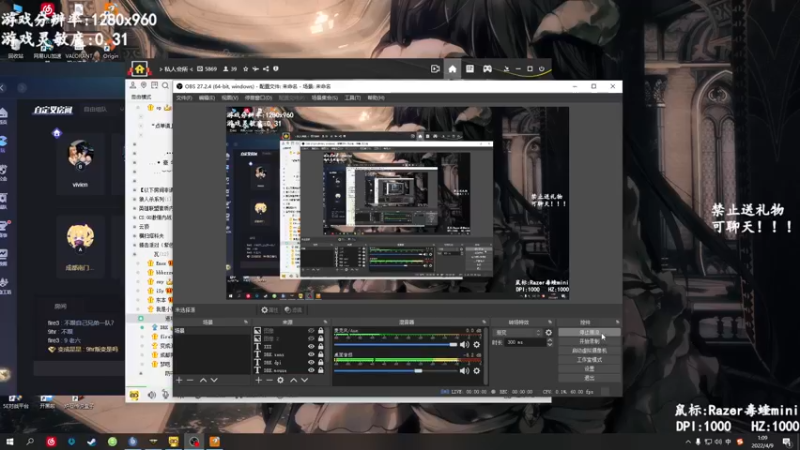Viewport: 800px width, 450px height.
Task: Mute the microphone/Aux channel speaker icon
Action: click(x=464, y=345)
